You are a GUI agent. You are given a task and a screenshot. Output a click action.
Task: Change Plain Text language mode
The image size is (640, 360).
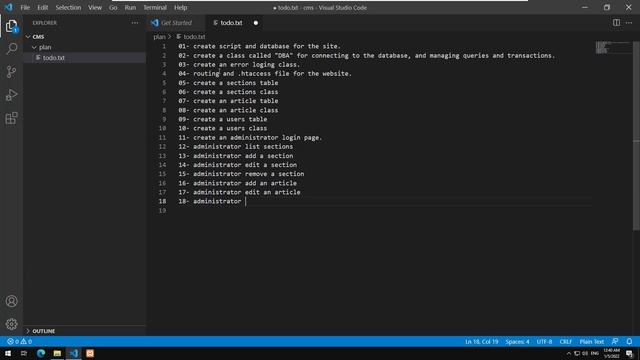[591, 342]
